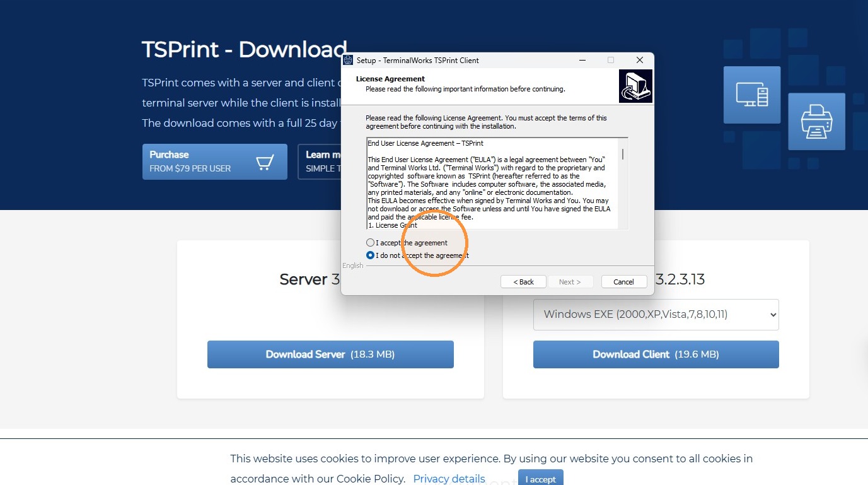Click the "TSPrint - Download" page heading
Viewport: 868px width, 485px height.
(245, 49)
